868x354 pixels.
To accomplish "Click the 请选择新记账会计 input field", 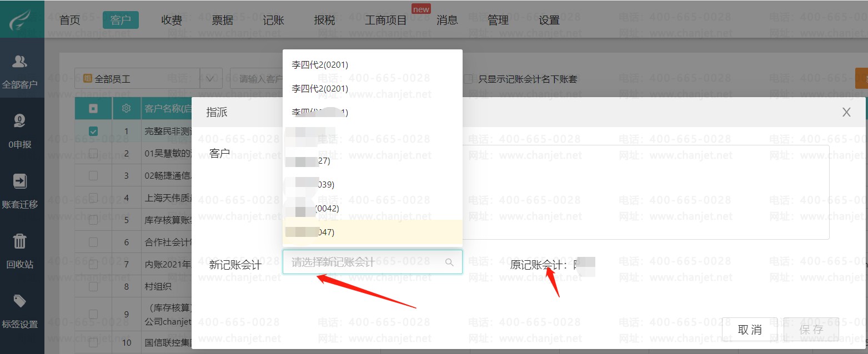I will [x=373, y=262].
